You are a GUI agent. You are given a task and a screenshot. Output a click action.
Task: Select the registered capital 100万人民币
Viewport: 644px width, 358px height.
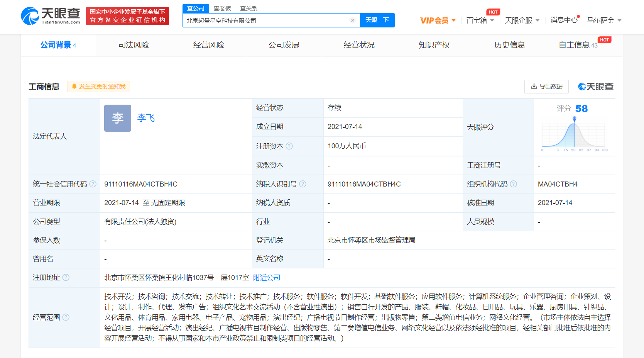(347, 146)
